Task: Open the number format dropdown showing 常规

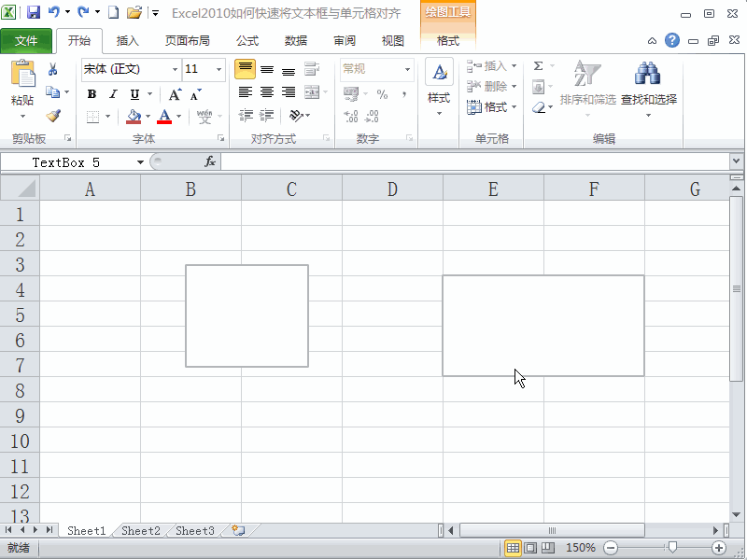Action: (x=408, y=69)
